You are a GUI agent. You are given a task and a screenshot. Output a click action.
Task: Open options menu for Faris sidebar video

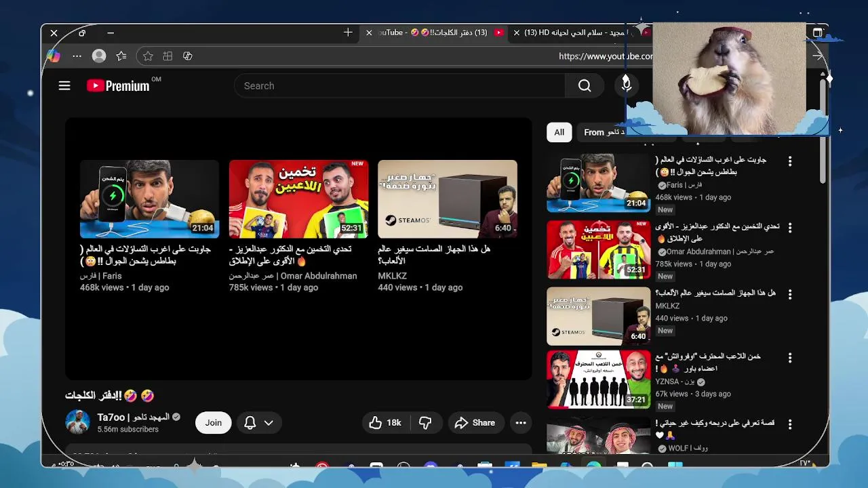tap(789, 161)
